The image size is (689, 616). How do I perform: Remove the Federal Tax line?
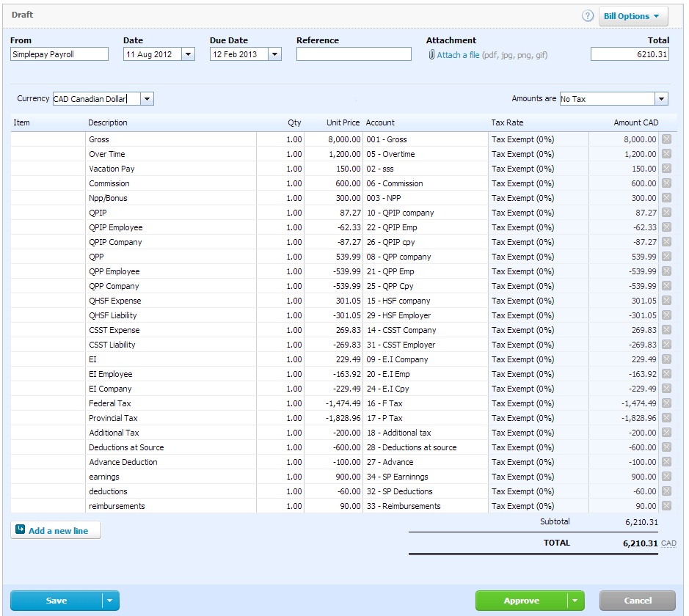[666, 403]
